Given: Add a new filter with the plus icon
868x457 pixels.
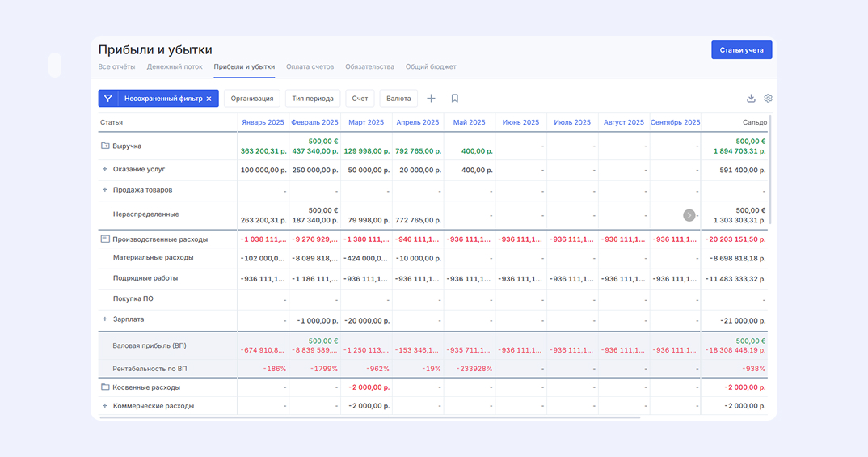Looking at the screenshot, I should coord(431,99).
